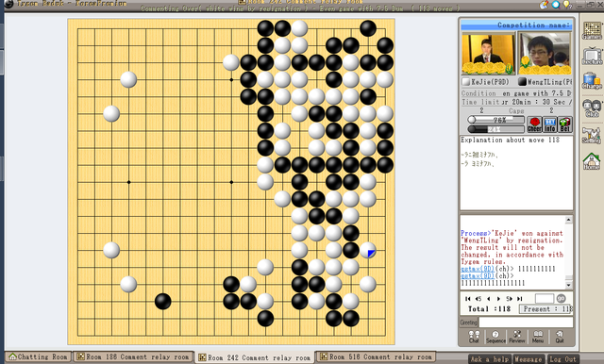Screen dimensions: 604x364
Task: Start Review mode
Action: pos(516,337)
